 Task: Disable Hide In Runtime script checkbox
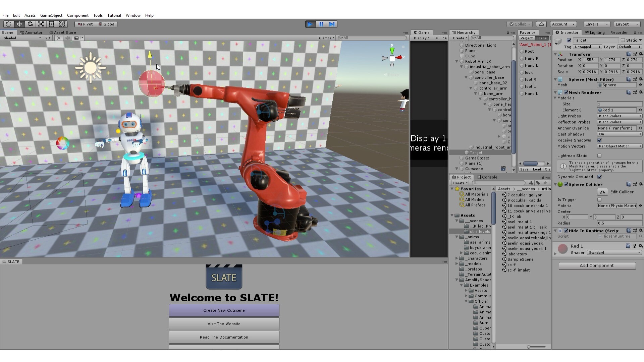[566, 231]
